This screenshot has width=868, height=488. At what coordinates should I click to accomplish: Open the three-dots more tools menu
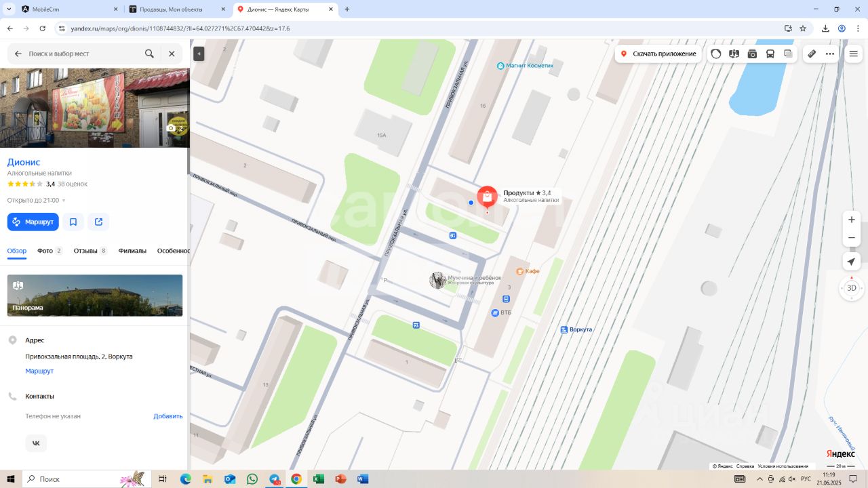pos(830,54)
